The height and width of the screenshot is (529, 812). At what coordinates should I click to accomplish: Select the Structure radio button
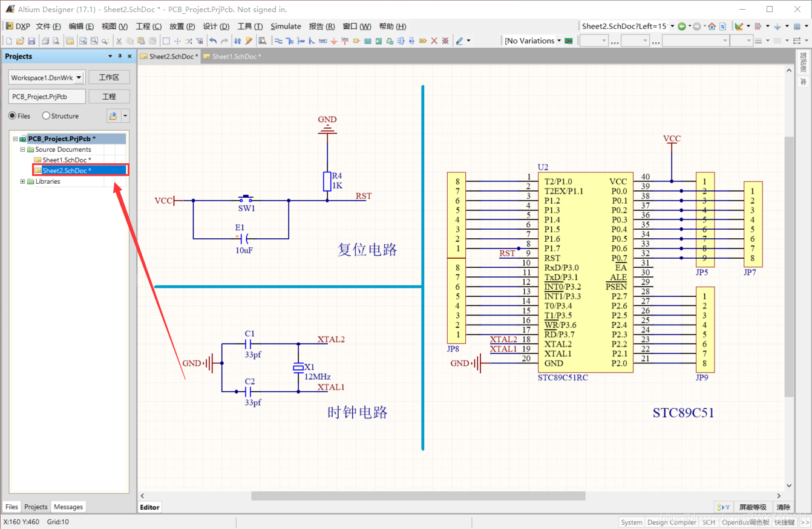point(46,115)
